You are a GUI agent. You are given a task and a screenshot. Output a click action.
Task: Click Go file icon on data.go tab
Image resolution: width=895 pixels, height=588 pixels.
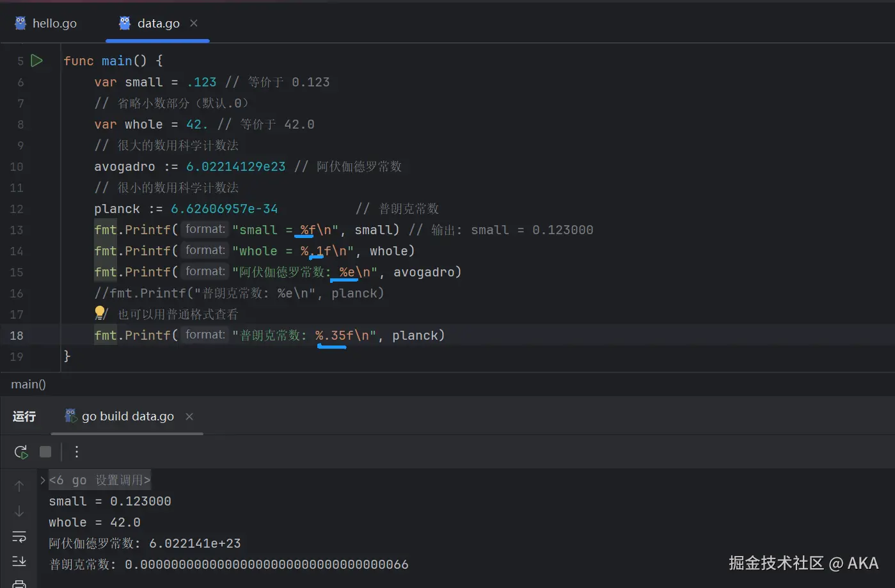click(x=125, y=24)
